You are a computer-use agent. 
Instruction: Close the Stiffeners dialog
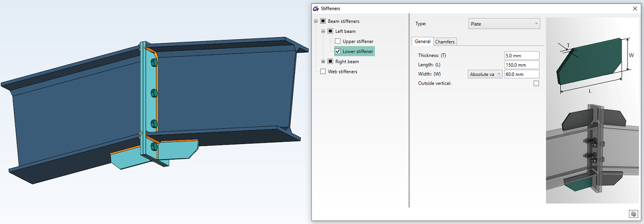(x=635, y=8)
